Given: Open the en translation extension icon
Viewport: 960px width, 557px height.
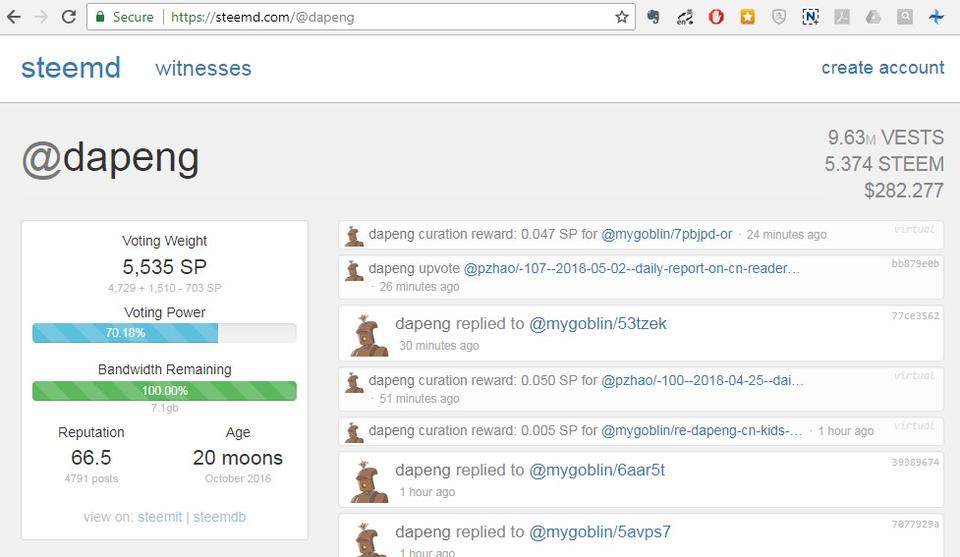Looking at the screenshot, I should pyautogui.click(x=684, y=17).
